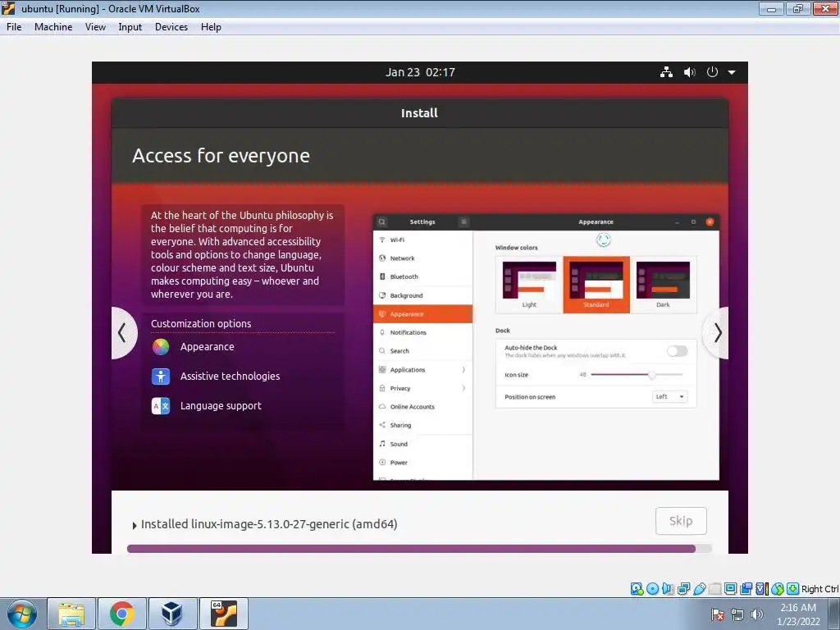Click the Appearance color wheel icon
The height and width of the screenshot is (630, 840).
pos(161,347)
